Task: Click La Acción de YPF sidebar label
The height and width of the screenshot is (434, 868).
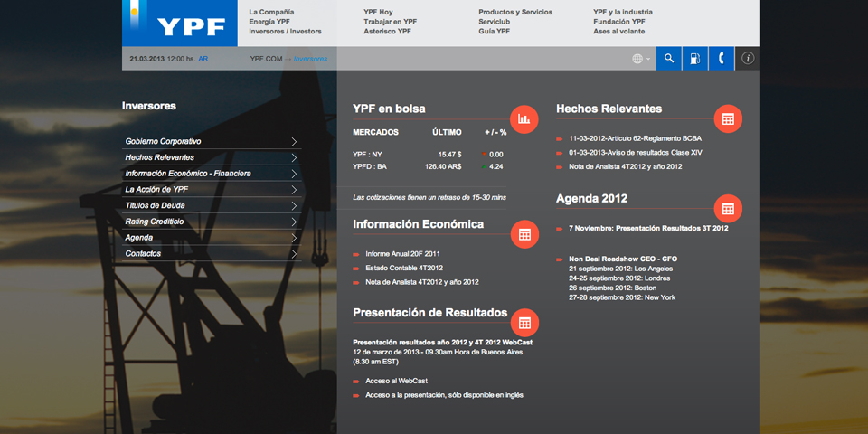Action: point(156,190)
